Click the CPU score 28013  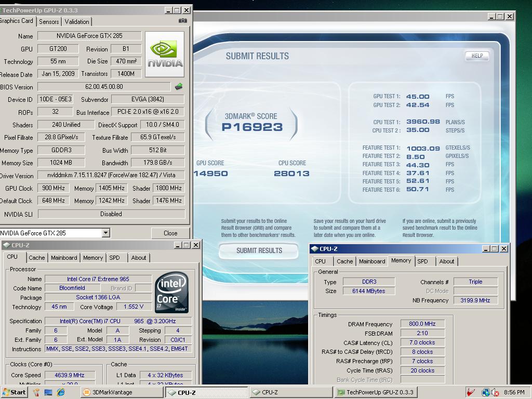coord(292,174)
